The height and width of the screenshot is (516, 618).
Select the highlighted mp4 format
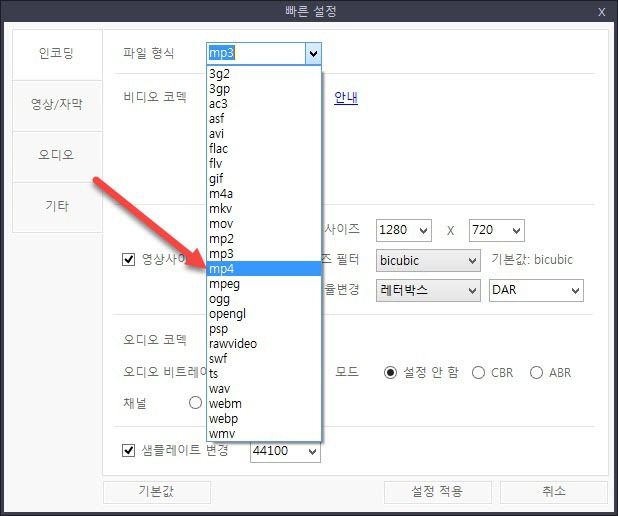pyautogui.click(x=264, y=268)
